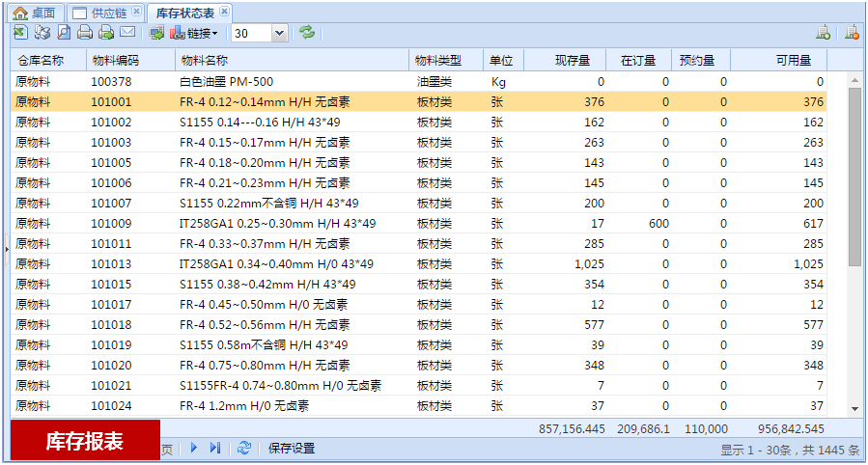Sort by the 物料名称 column header
The width and height of the screenshot is (868, 465).
coord(293,60)
